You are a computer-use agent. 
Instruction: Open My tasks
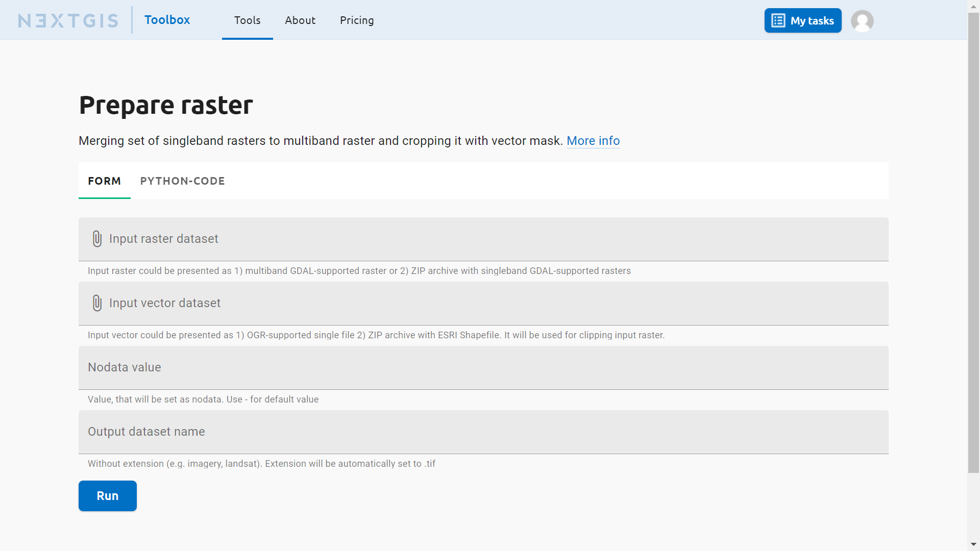click(802, 20)
